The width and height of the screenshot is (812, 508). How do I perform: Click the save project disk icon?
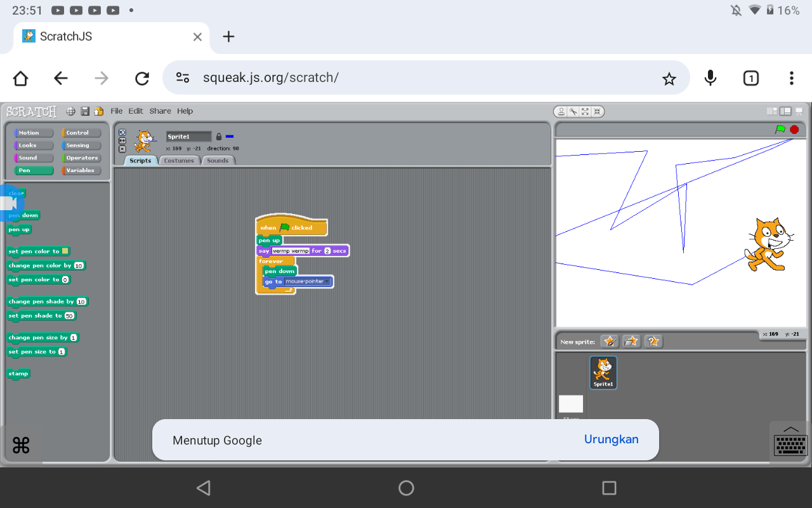(x=85, y=111)
